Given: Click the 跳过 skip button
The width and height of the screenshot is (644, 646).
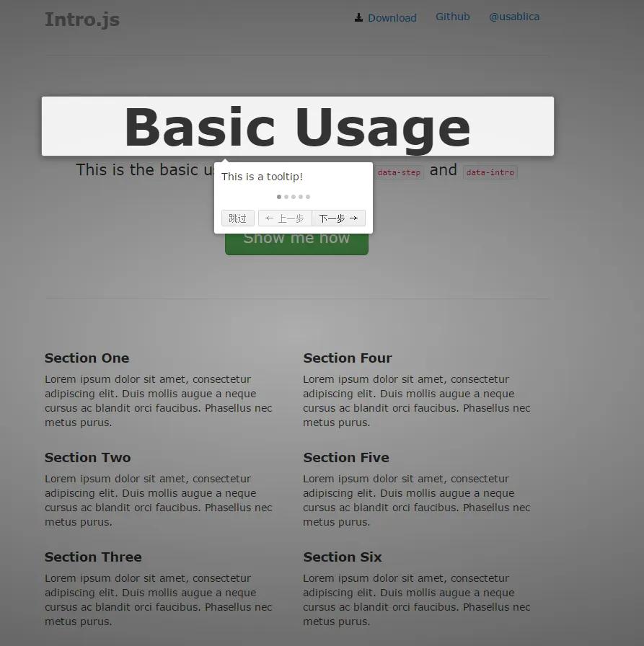Looking at the screenshot, I should click(238, 218).
